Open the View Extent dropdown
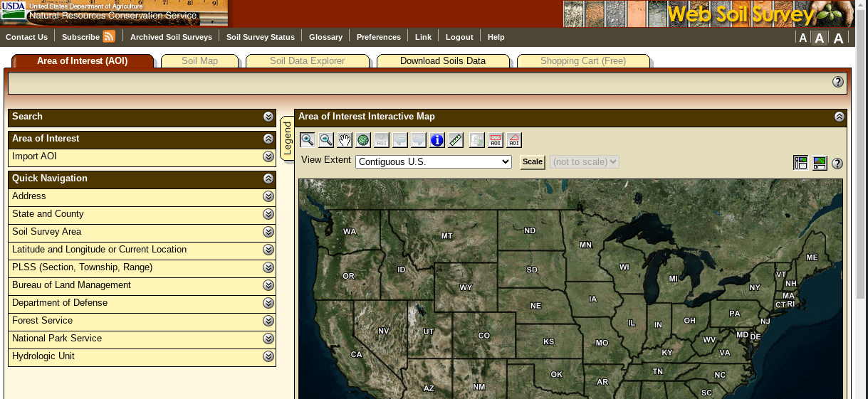This screenshot has height=399, width=868. coord(434,161)
